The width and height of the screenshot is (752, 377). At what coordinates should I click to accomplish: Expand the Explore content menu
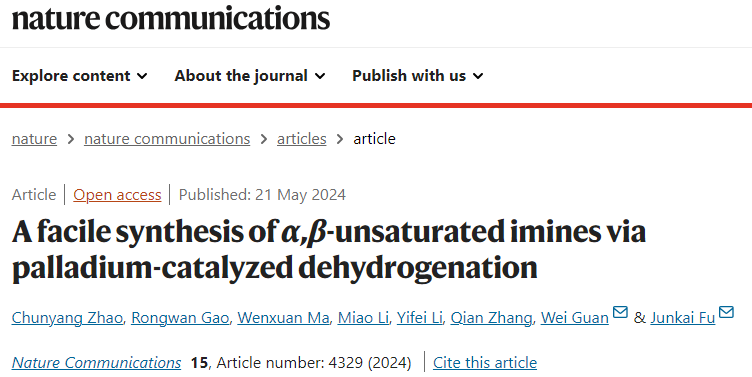pos(80,76)
